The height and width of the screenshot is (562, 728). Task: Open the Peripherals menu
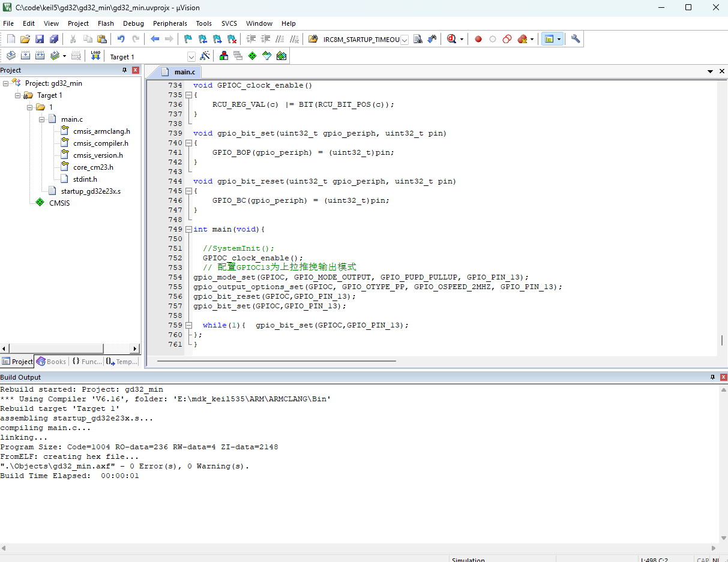170,23
